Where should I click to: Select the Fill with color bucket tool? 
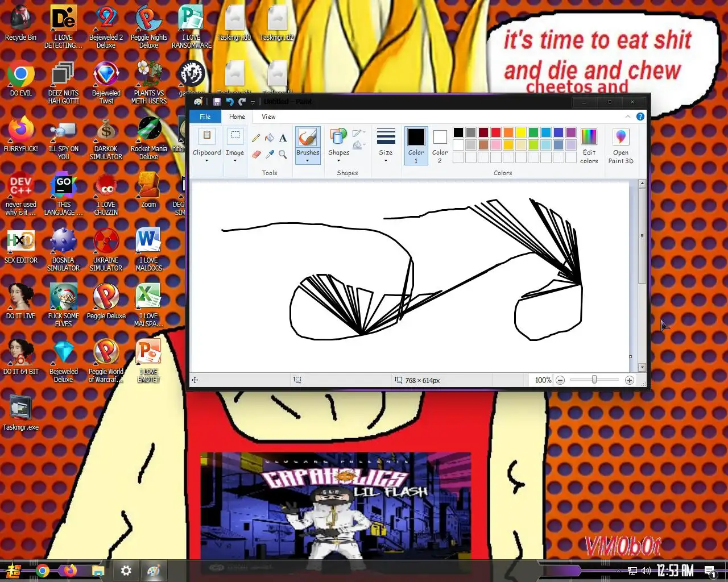269,138
